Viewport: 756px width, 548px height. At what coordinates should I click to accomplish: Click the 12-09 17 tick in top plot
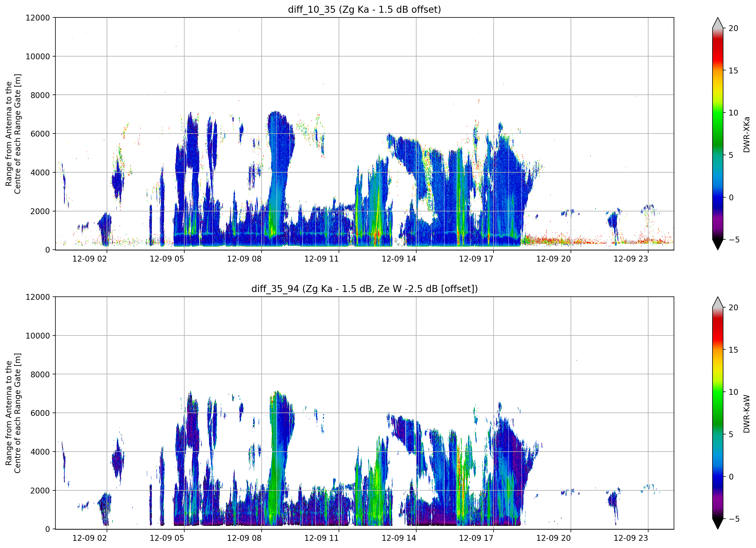pos(476,259)
